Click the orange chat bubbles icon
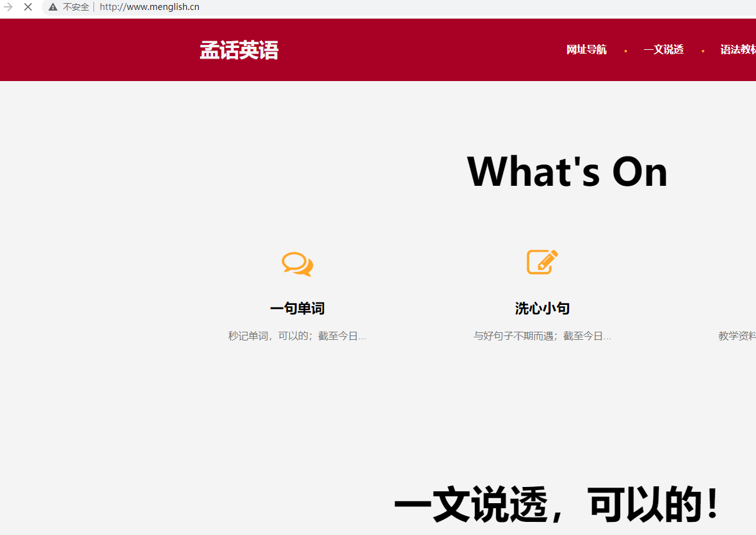756x535 pixels. click(x=297, y=264)
